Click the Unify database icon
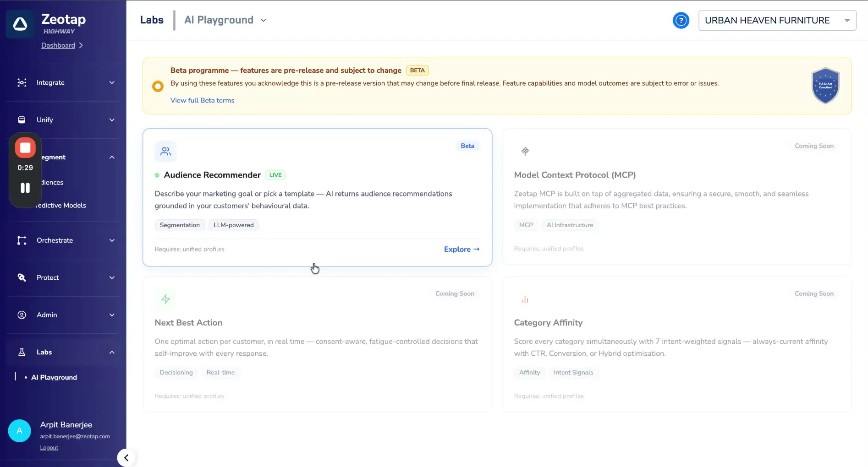The image size is (868, 467). (x=22, y=120)
